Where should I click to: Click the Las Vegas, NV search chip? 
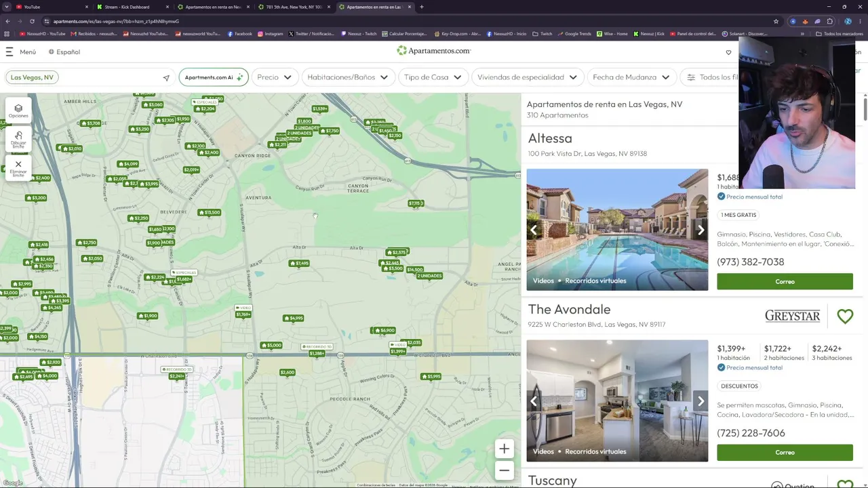pos(32,77)
